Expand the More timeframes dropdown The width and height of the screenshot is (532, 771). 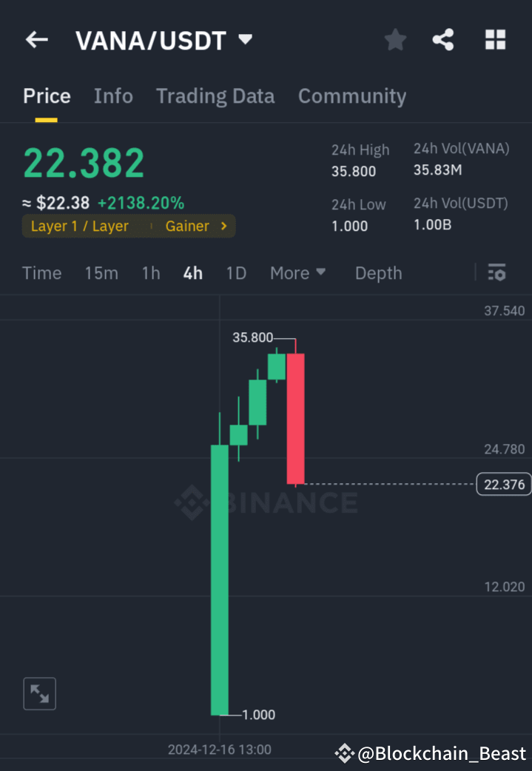[297, 272]
